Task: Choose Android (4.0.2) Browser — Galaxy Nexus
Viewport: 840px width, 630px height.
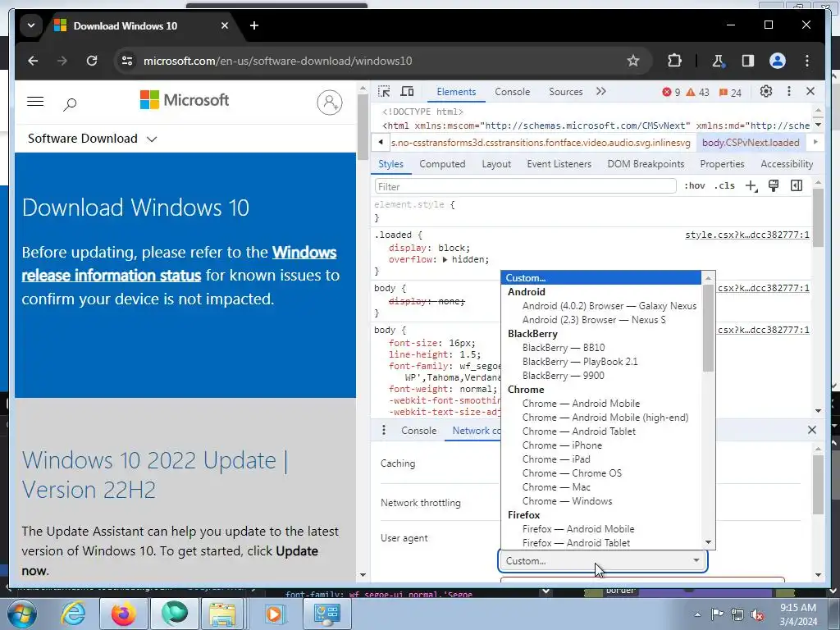Action: [x=601, y=306]
